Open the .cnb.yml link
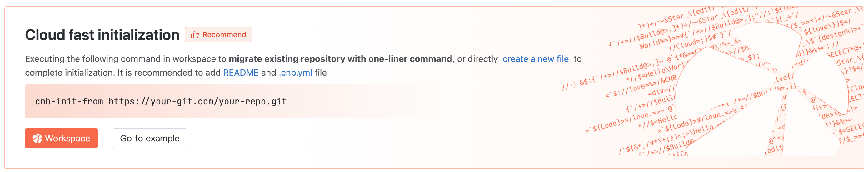Viewport: 868px width, 172px height. [x=295, y=73]
